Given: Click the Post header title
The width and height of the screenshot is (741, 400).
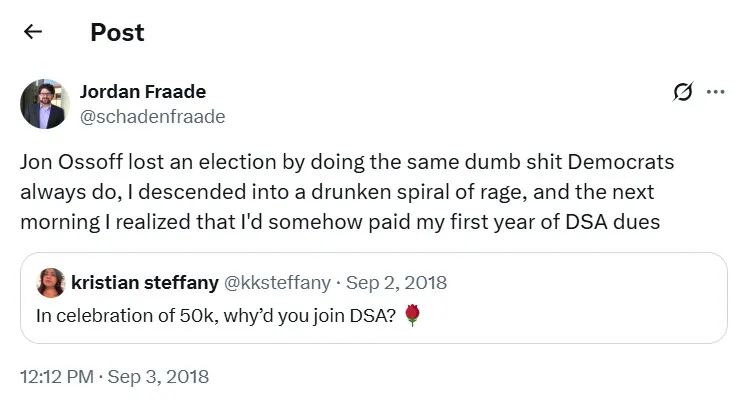Looking at the screenshot, I should point(117,32).
